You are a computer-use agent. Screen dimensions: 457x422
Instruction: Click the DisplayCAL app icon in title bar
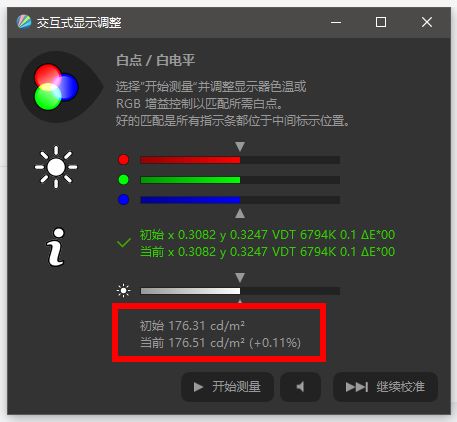[x=24, y=22]
